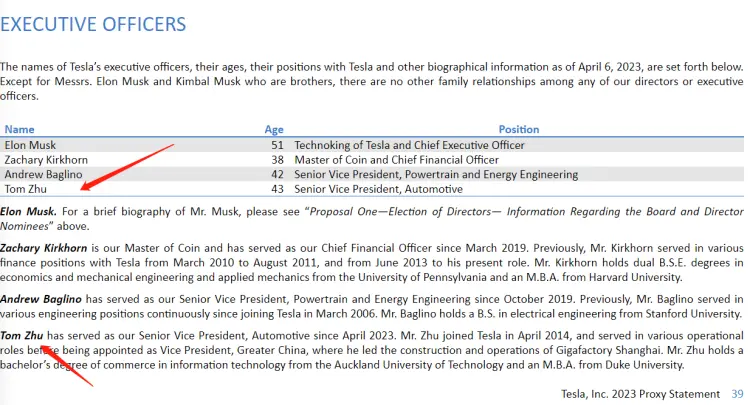Click Senior Vice President, Automotive position
Image resolution: width=750 pixels, height=405 pixels.
pos(379,189)
